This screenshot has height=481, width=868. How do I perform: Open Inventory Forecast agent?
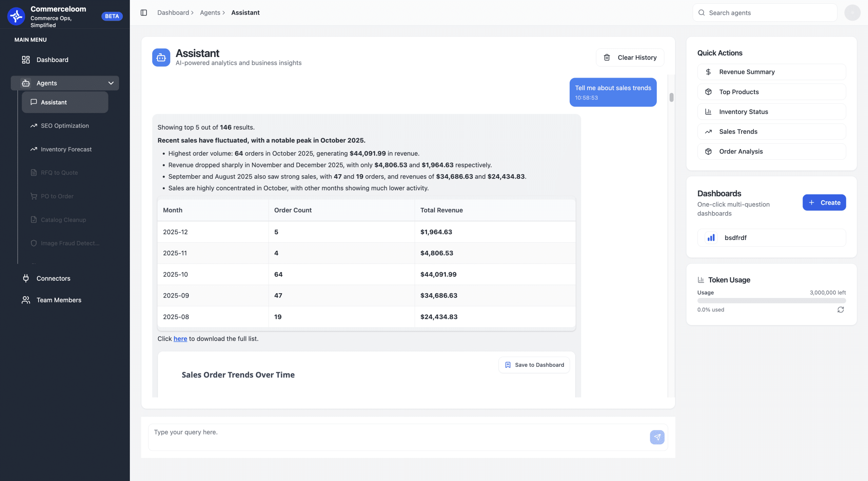click(66, 149)
